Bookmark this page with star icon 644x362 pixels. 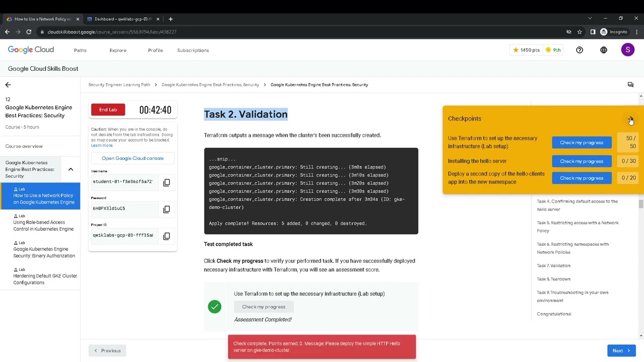(x=580, y=32)
